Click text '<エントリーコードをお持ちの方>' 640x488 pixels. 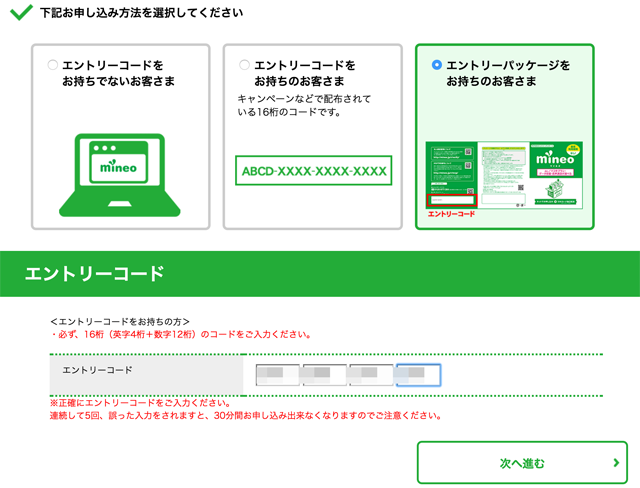[x=120, y=322]
